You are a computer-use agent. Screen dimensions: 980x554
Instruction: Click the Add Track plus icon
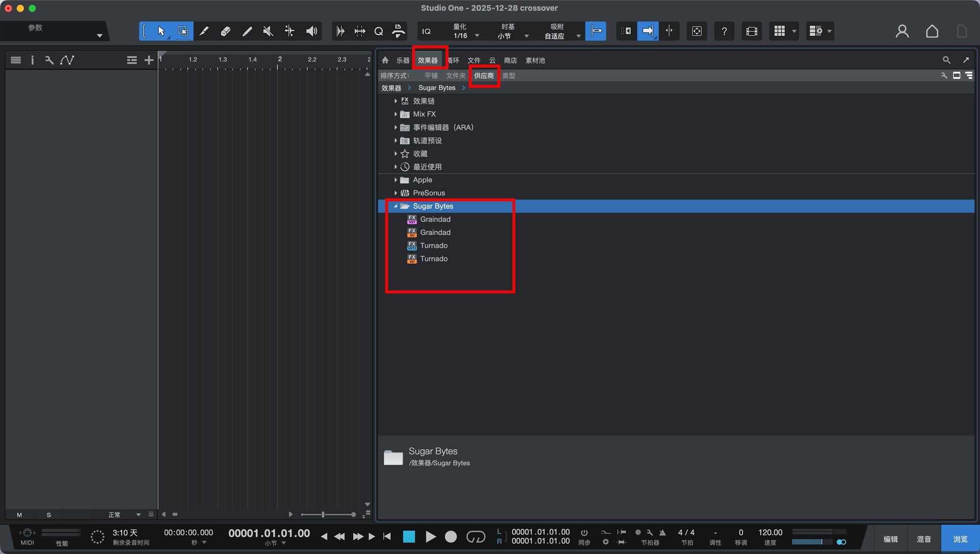pyautogui.click(x=149, y=60)
